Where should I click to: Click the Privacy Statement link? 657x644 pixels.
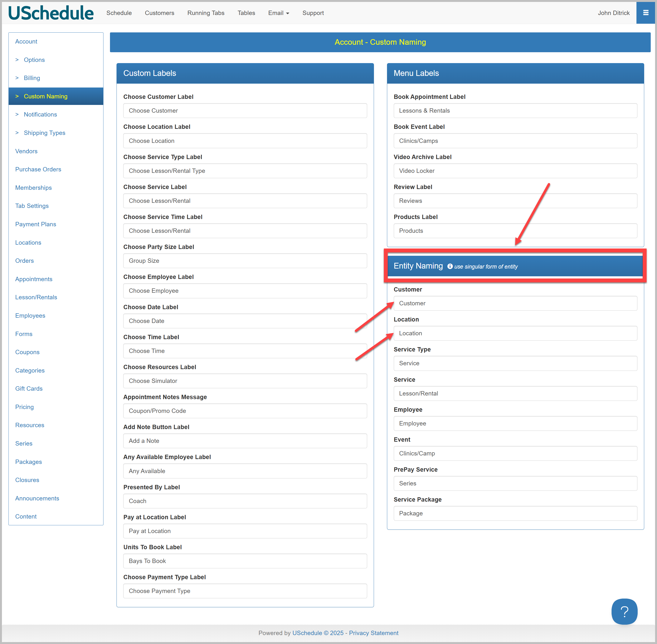(373, 633)
